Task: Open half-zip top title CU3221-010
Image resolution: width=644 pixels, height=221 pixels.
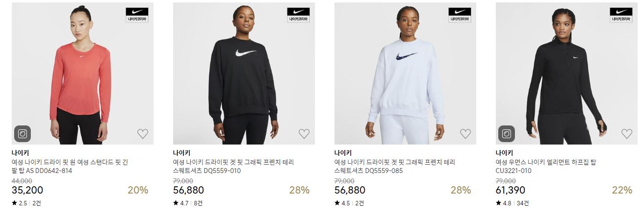Action: 546,167
